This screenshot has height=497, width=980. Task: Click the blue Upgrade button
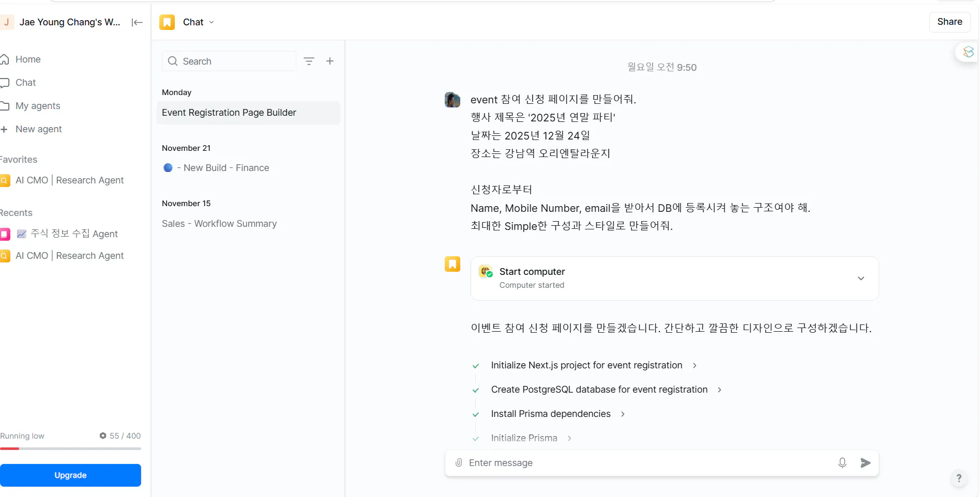(70, 475)
